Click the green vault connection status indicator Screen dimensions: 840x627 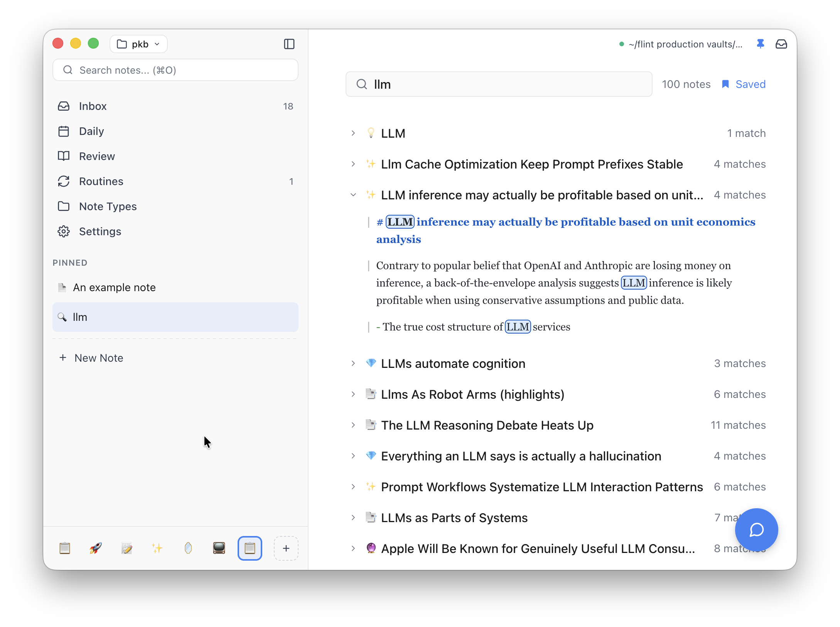621,44
